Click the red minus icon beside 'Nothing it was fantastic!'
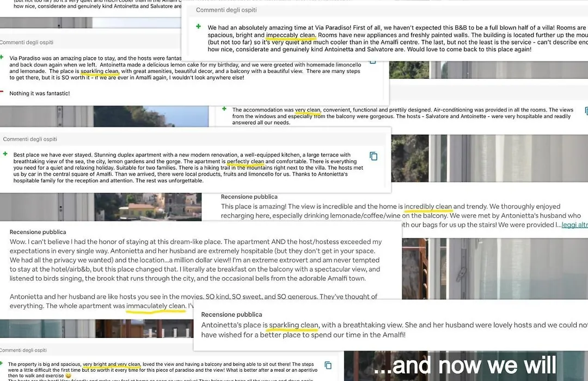This screenshot has width=588, height=381. point(2,92)
